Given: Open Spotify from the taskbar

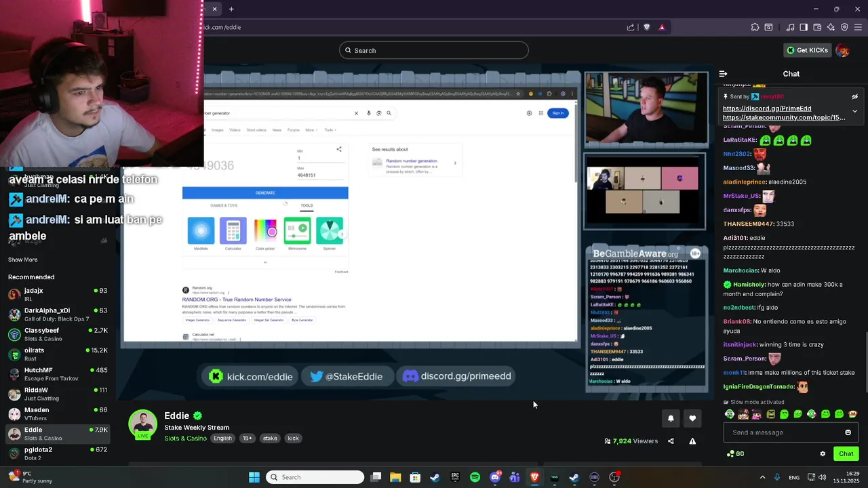Looking at the screenshot, I should tap(475, 477).
